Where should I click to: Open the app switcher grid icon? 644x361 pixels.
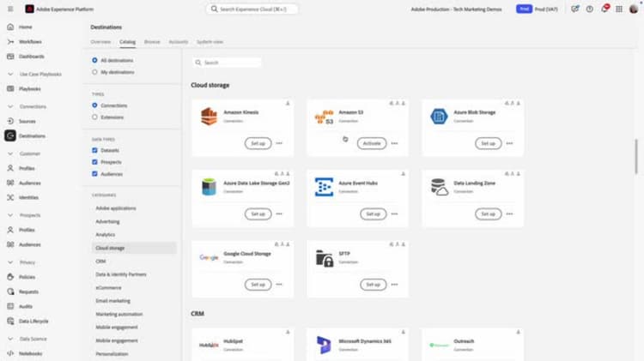[619, 9]
